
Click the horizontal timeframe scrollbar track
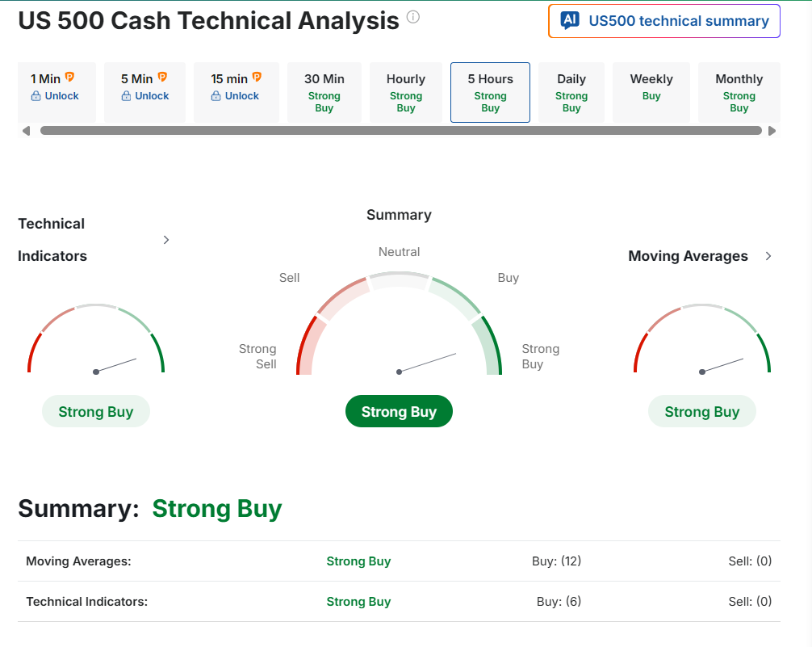[400, 131]
